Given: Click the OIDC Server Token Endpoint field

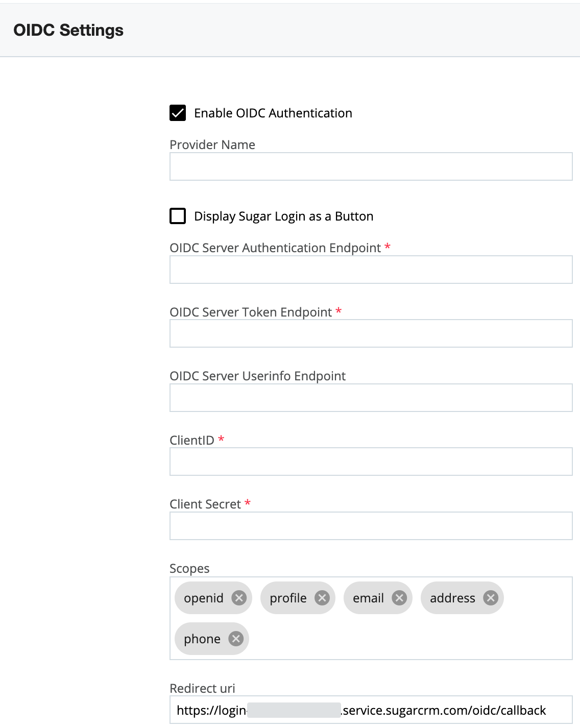Looking at the screenshot, I should [371, 333].
